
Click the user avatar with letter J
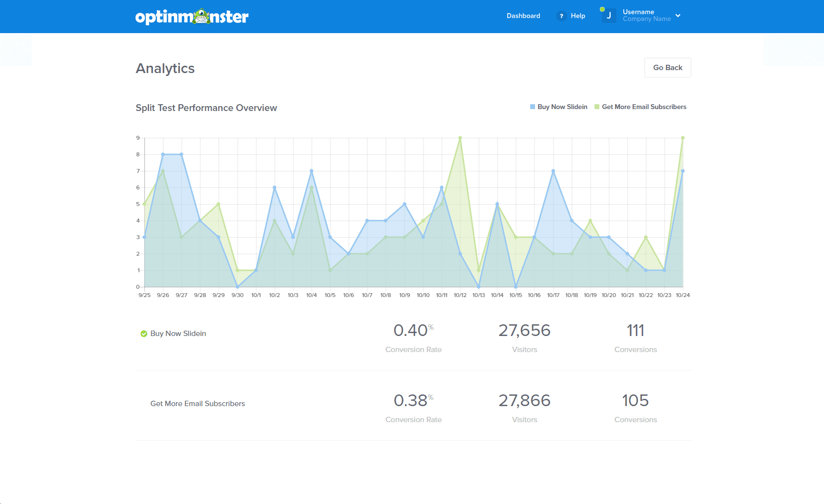point(609,16)
